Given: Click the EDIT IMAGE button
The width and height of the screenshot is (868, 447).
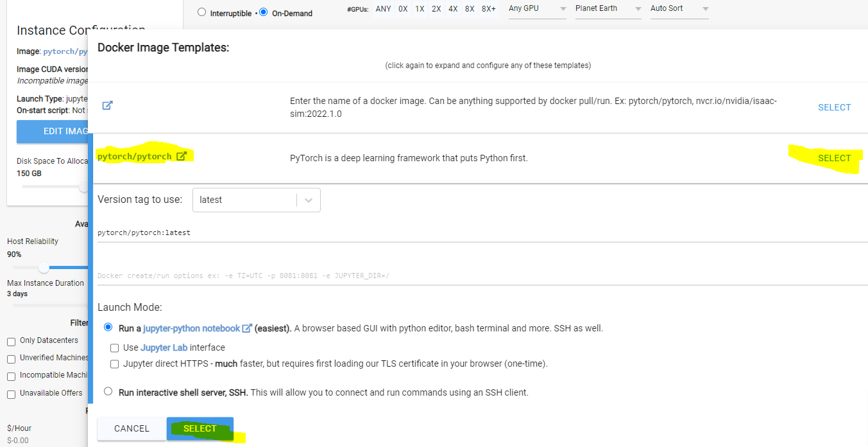Looking at the screenshot, I should 53,131.
